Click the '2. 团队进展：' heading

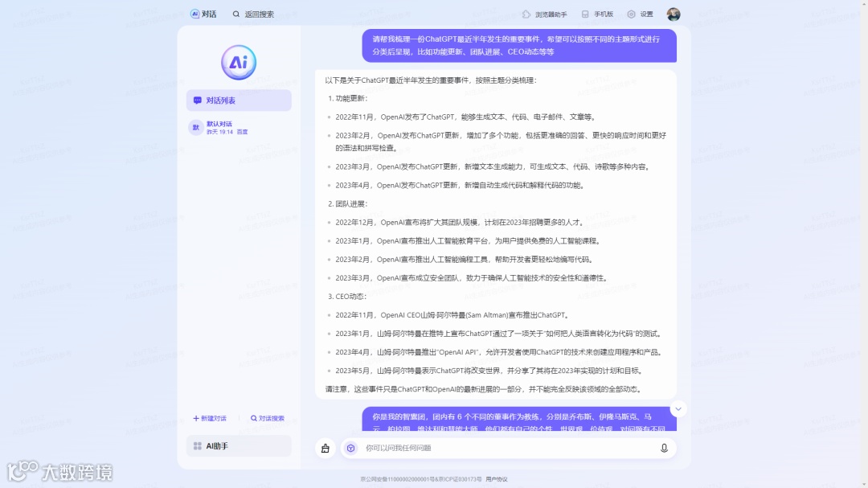click(x=348, y=204)
